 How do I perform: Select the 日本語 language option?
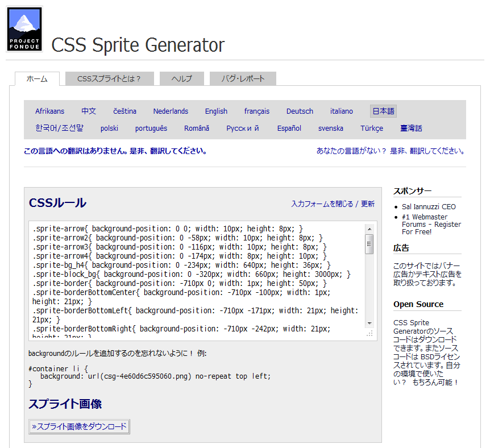pos(383,111)
